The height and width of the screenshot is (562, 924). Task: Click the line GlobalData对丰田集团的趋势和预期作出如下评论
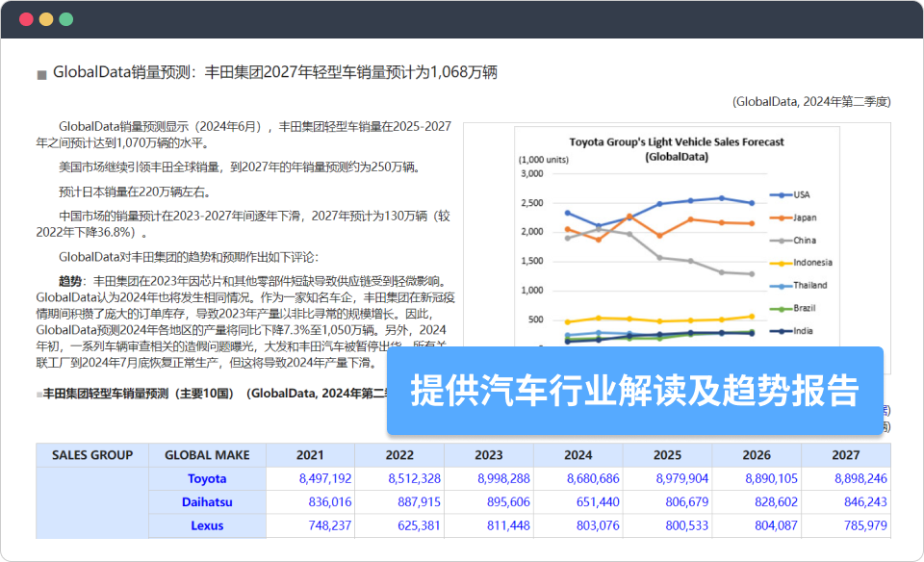[189, 257]
